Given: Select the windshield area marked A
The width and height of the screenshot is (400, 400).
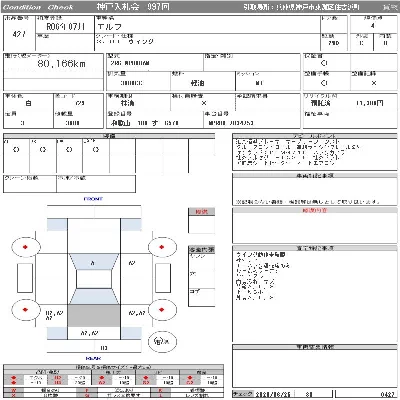Looking at the screenshot, I should tap(94, 262).
